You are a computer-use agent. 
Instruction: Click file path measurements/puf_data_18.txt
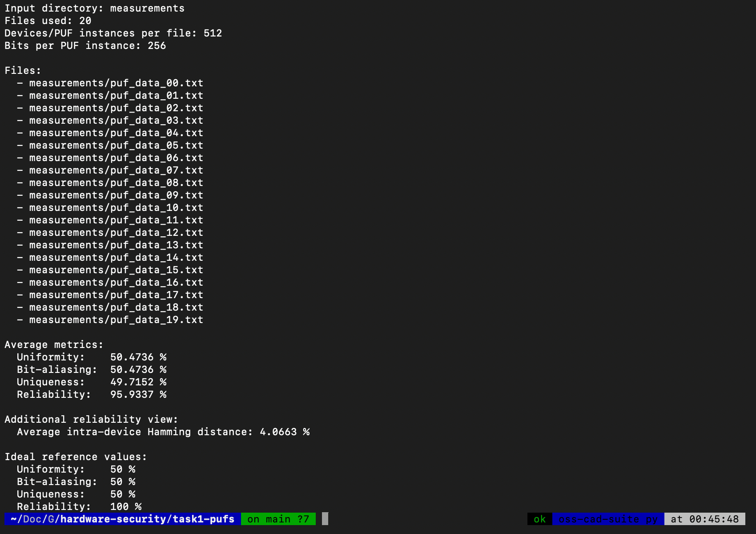116,307
